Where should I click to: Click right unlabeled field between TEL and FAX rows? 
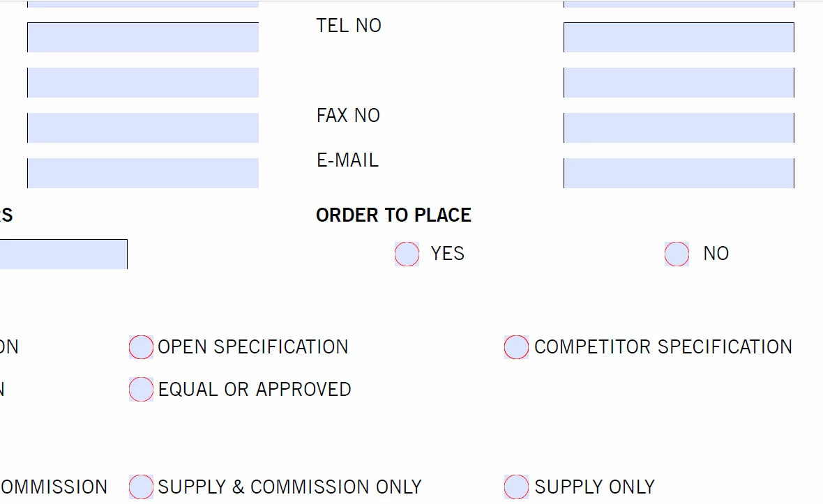(x=679, y=82)
